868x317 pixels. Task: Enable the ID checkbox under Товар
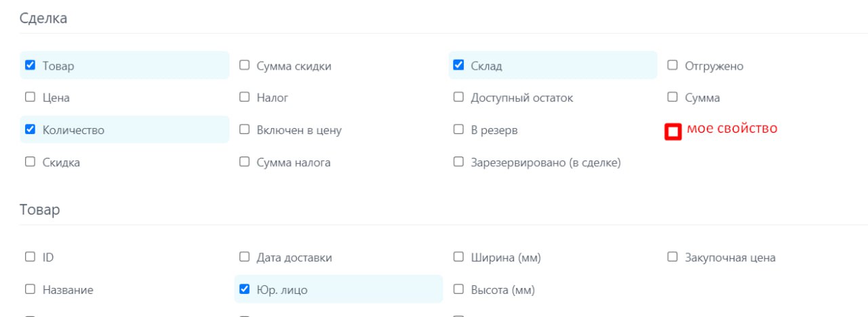[30, 257]
